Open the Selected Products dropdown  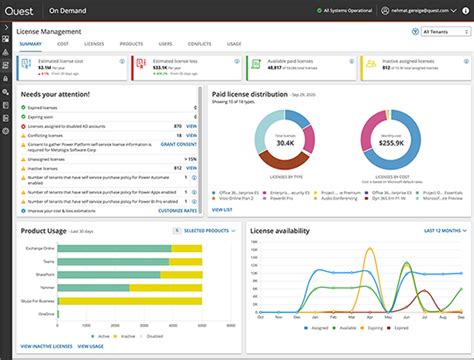pyautogui.click(x=210, y=231)
